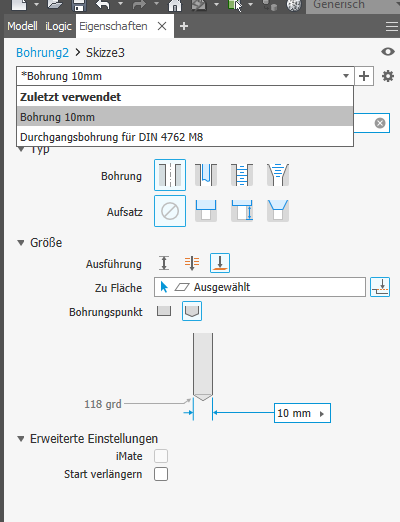
Task: Edit the 10 mm diameter field
Action: point(302,413)
